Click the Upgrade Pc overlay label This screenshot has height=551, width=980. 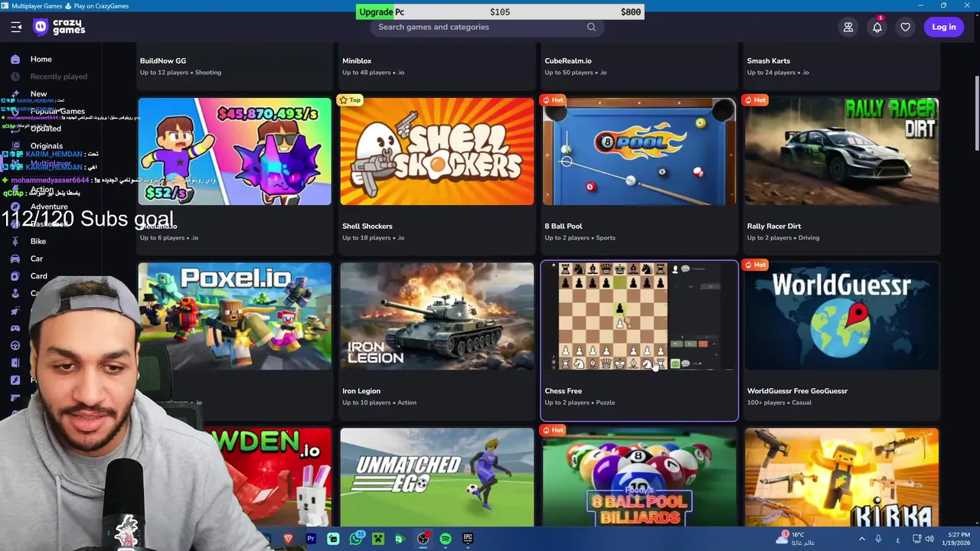[382, 11]
